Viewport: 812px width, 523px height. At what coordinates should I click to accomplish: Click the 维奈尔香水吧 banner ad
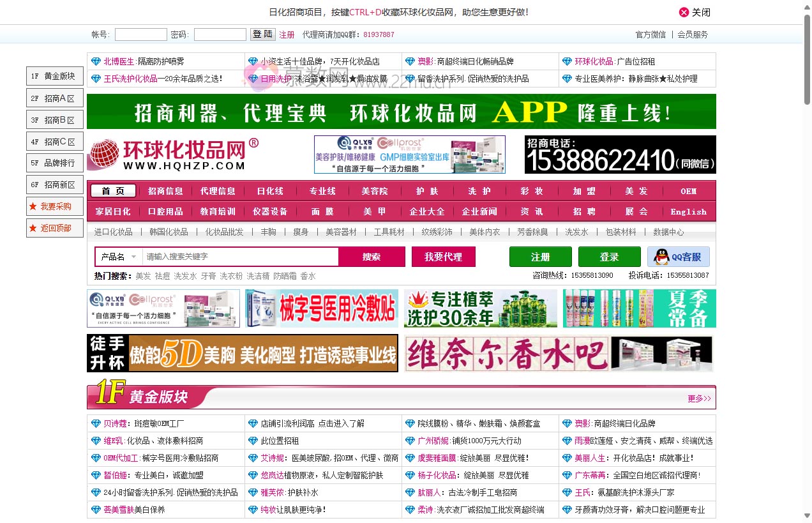click(559, 353)
